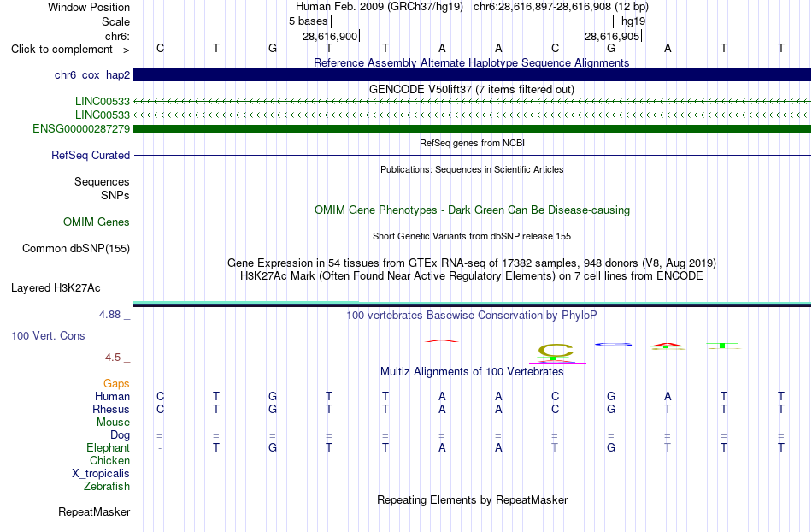The width and height of the screenshot is (812, 532).
Task: Click the 'RefSeq Curated' label
Action: click(x=91, y=156)
